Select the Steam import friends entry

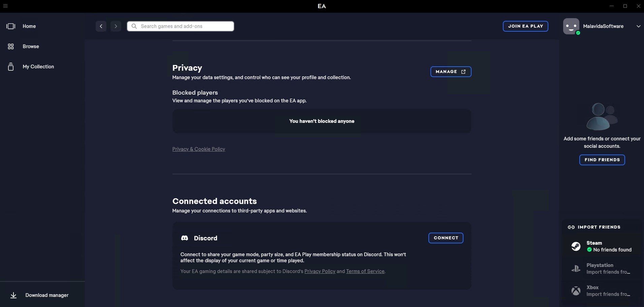click(602, 246)
